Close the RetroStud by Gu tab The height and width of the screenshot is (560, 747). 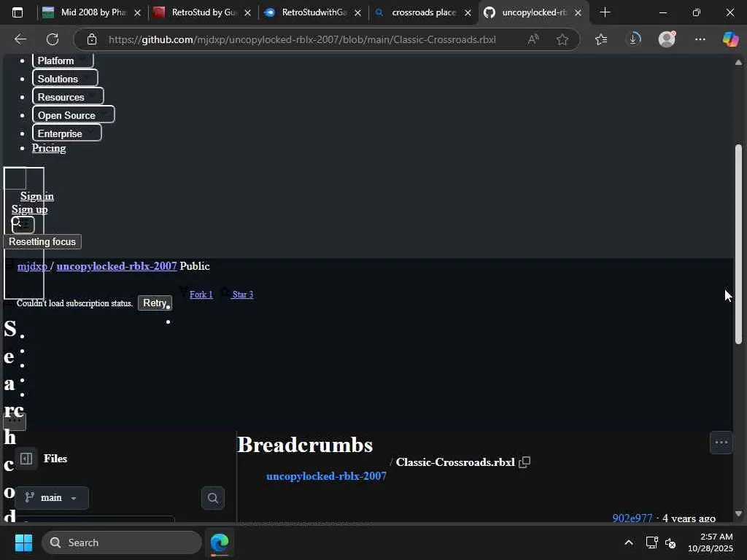[x=248, y=13]
